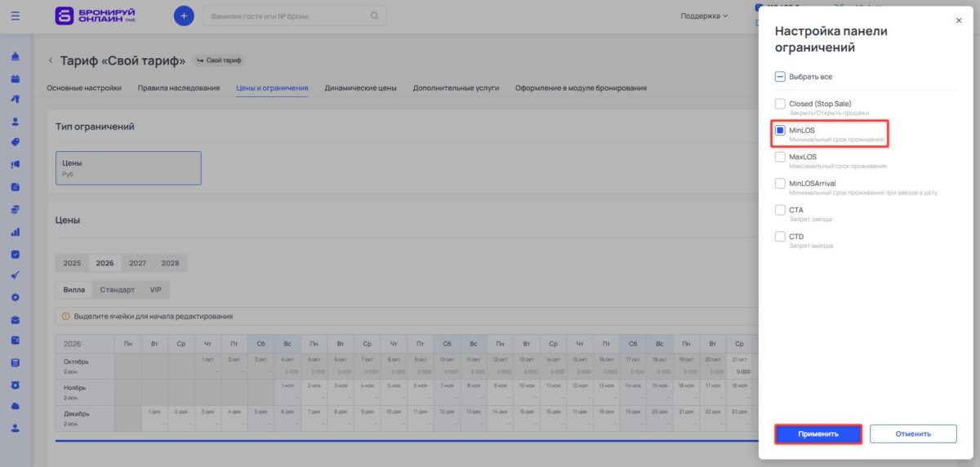980x467 pixels.
Task: Click the 1 ноя price cell
Action: pos(287,391)
